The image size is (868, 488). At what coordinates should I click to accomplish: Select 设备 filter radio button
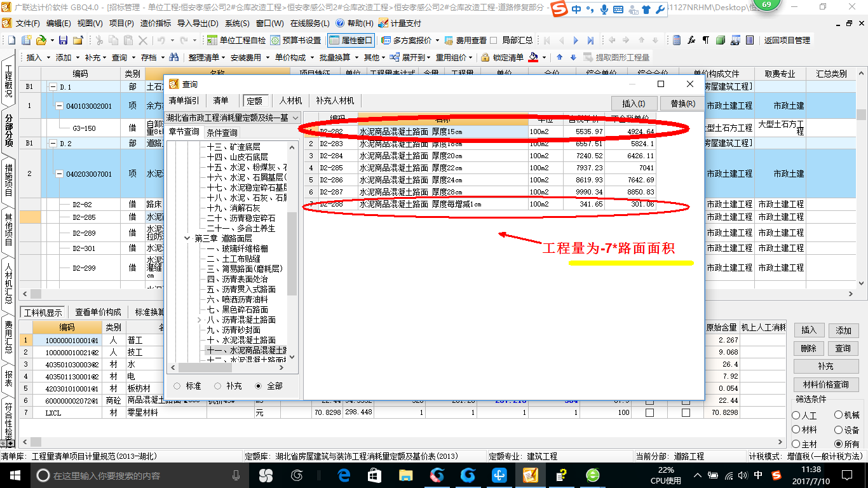click(839, 430)
